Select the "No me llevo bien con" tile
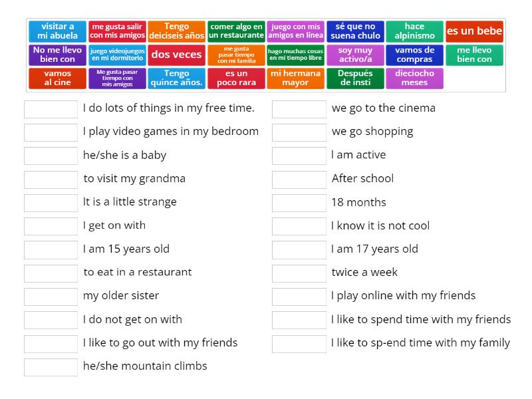Image resolution: width=532 pixels, height=399 pixels. pyautogui.click(x=57, y=54)
